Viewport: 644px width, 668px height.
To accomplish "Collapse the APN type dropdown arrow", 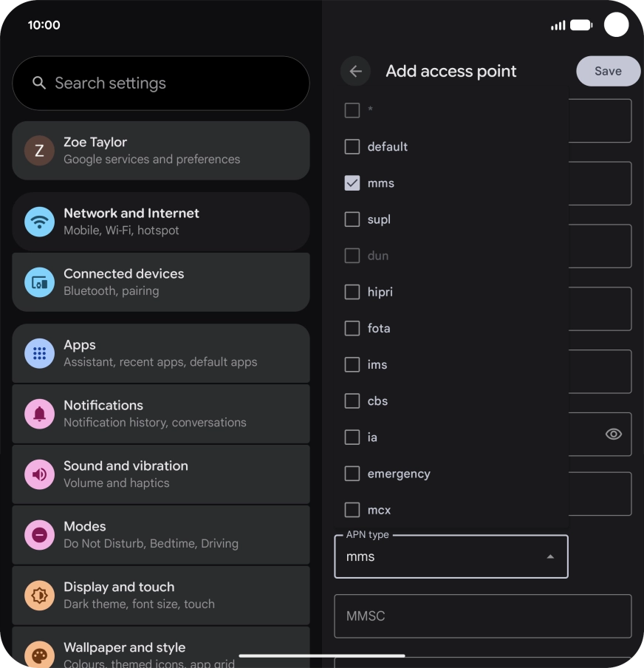I will (x=550, y=556).
